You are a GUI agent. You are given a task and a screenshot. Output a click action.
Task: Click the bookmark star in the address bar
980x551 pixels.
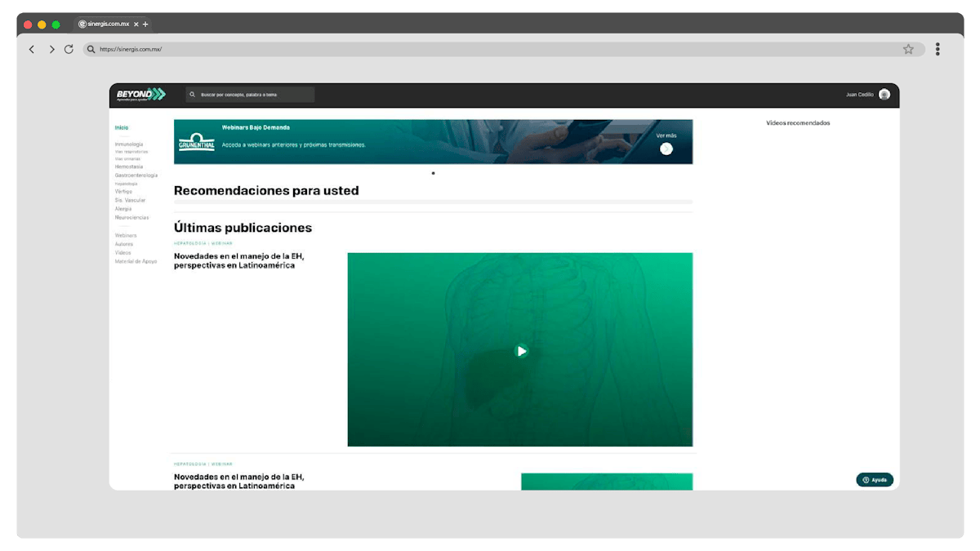(x=908, y=49)
